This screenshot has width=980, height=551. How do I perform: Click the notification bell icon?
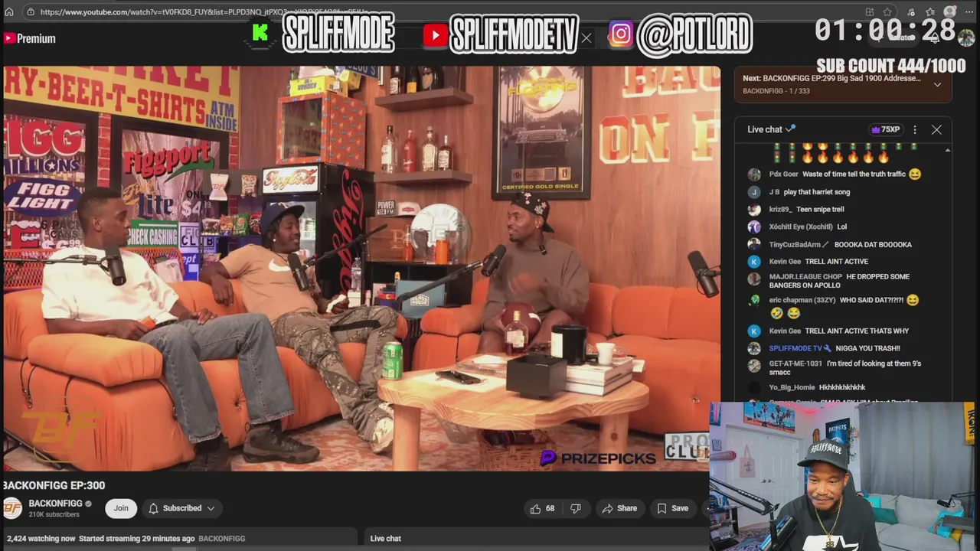pyautogui.click(x=153, y=508)
